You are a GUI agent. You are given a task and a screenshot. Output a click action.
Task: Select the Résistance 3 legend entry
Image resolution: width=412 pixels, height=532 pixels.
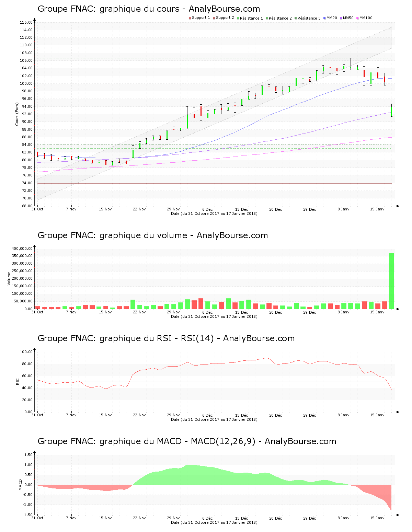click(307, 18)
